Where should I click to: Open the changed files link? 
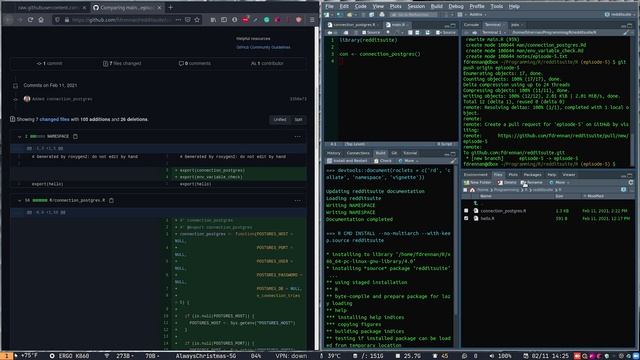(x=54, y=120)
